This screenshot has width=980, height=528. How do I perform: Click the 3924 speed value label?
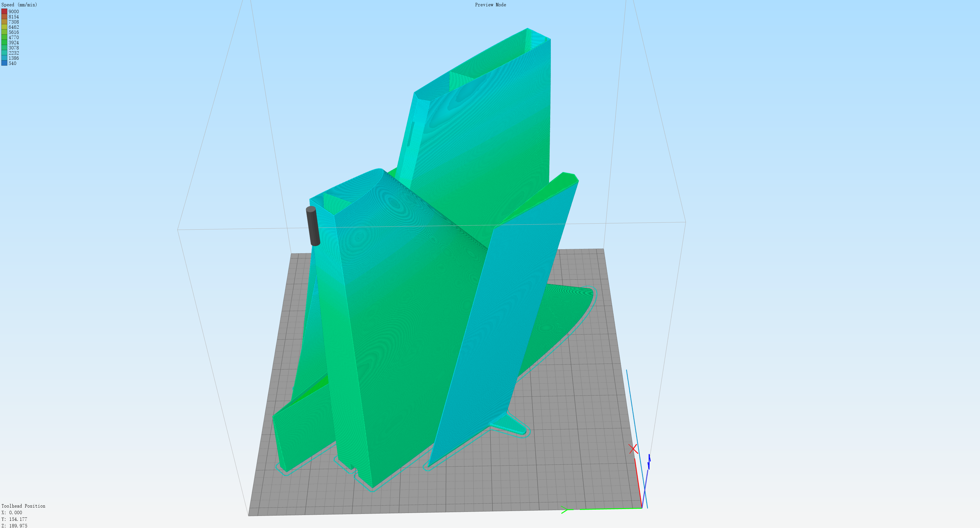pos(14,43)
